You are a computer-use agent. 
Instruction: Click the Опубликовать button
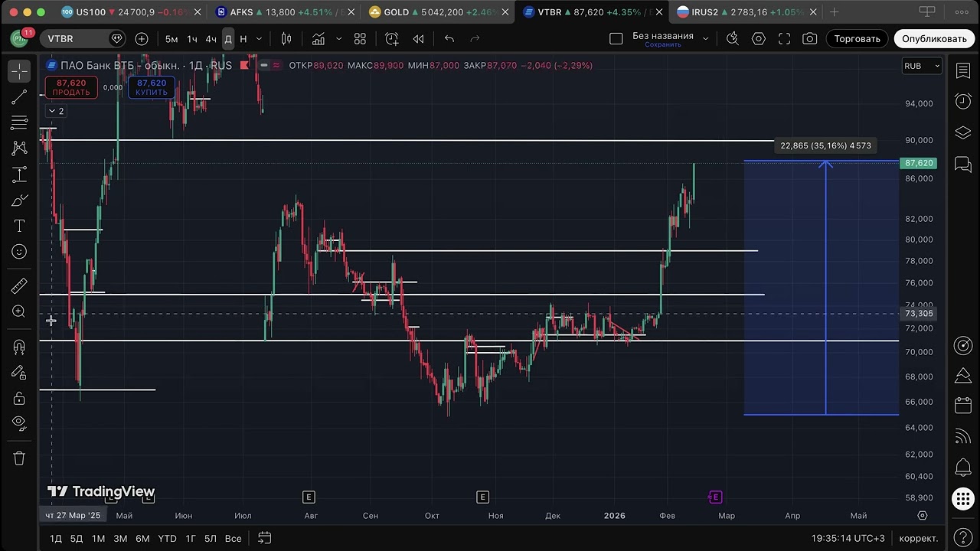(x=934, y=39)
